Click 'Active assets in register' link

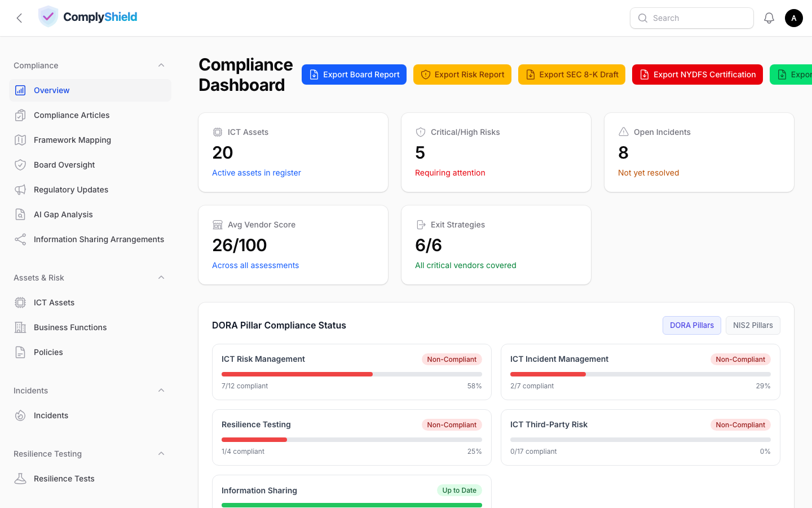[257, 173]
